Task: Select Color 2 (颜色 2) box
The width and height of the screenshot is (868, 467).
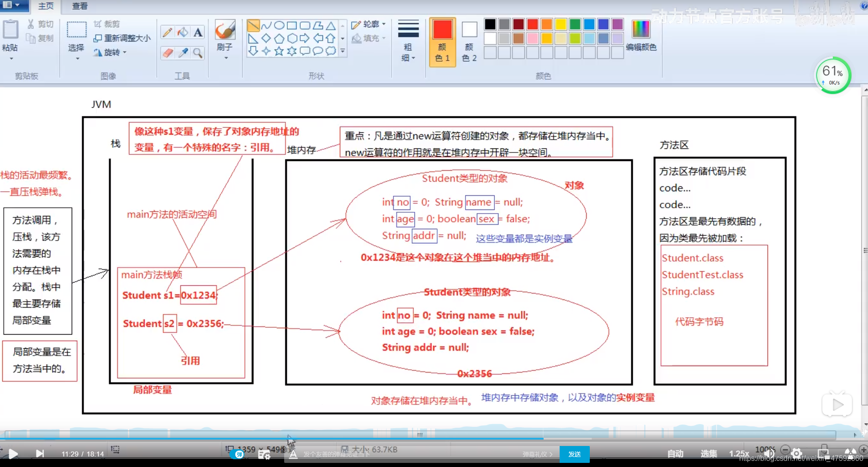Action: [x=469, y=42]
